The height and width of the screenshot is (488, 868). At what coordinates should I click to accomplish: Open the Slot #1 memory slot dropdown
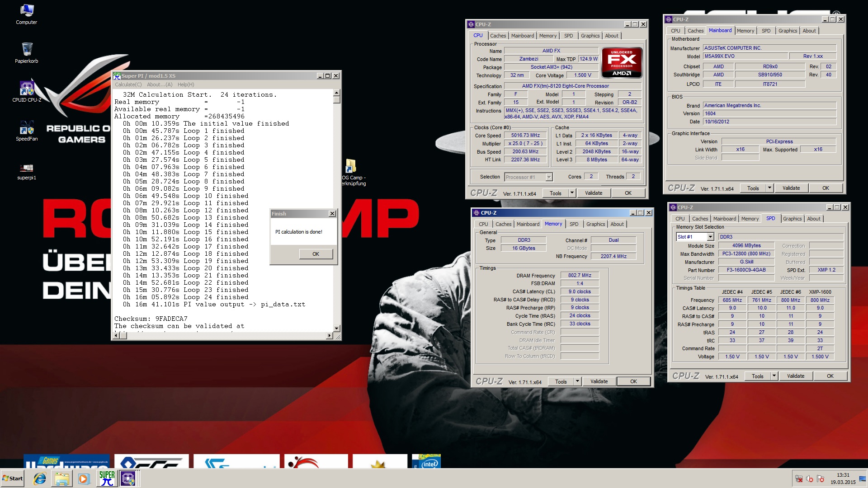[x=710, y=237]
